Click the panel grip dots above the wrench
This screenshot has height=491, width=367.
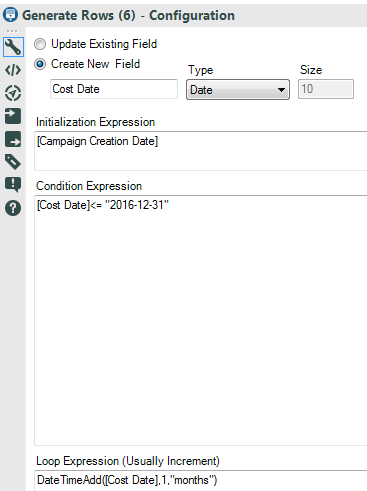tap(12, 31)
